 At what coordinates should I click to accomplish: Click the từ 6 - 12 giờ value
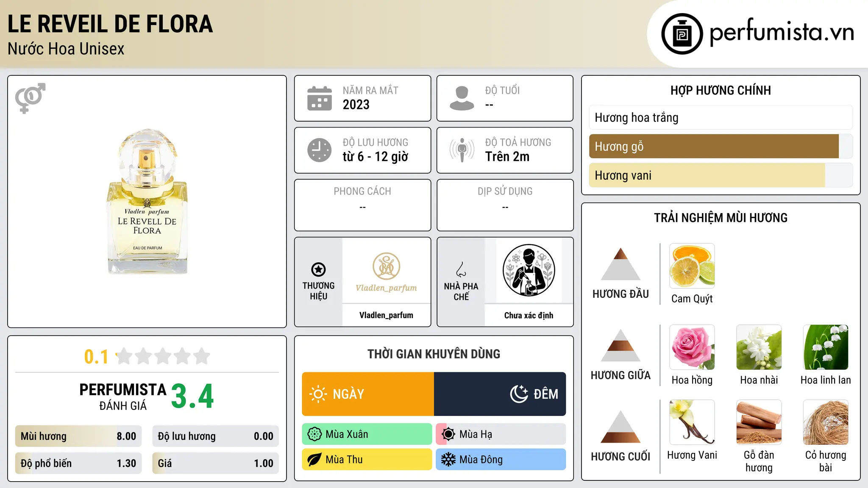click(x=376, y=157)
